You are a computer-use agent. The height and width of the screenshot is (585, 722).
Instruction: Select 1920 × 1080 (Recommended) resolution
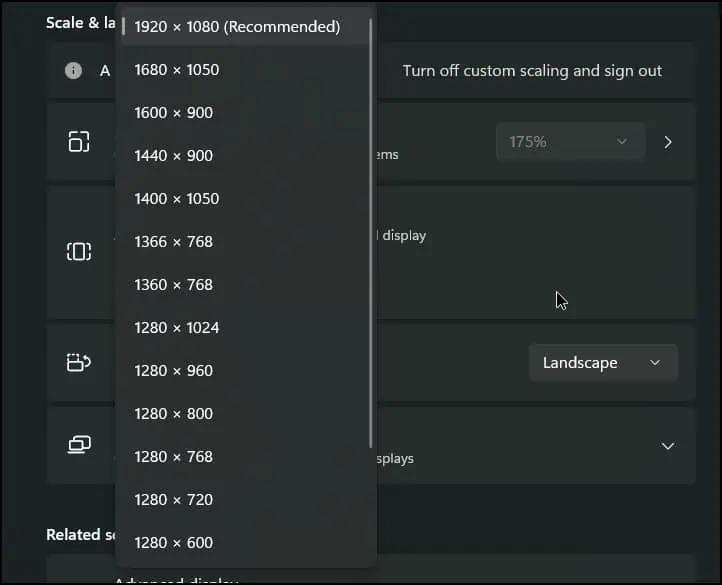pyautogui.click(x=237, y=27)
